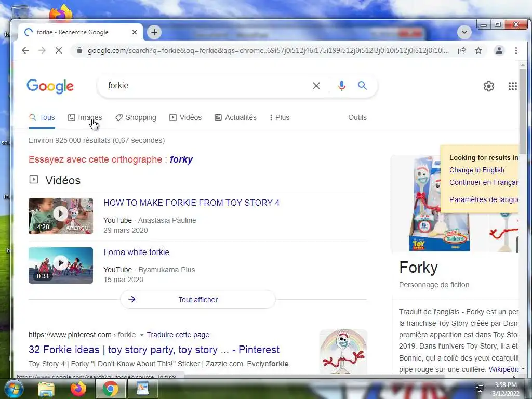Open the Google apps grid

pyautogui.click(x=513, y=86)
